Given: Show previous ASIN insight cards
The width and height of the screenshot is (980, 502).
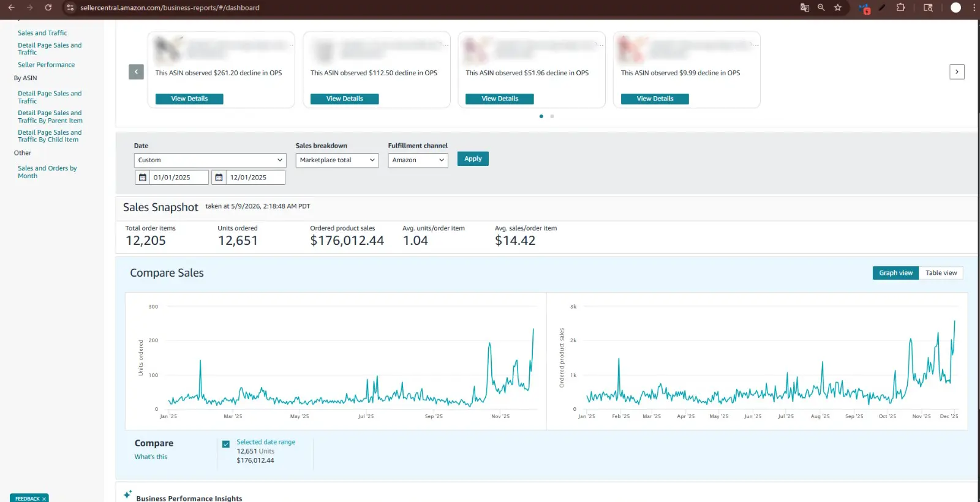Looking at the screenshot, I should click(136, 72).
